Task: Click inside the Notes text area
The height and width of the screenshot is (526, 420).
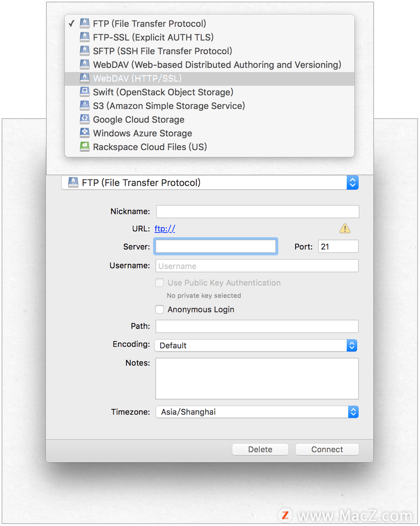Action: pyautogui.click(x=257, y=378)
